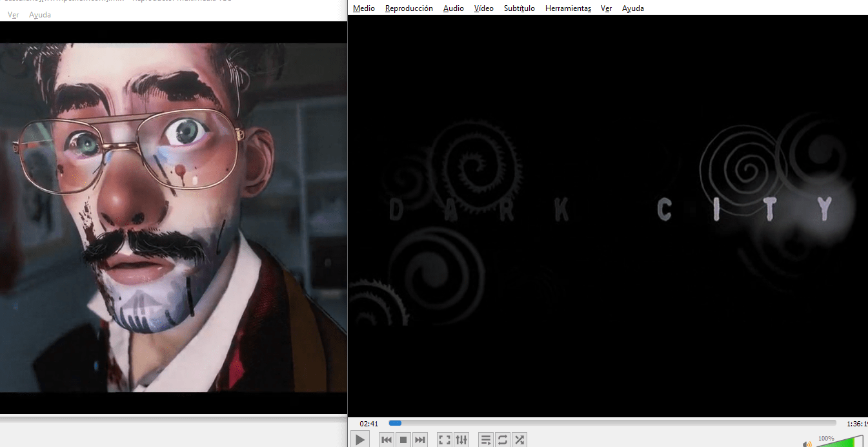Open the Reproducción menu

click(x=409, y=8)
